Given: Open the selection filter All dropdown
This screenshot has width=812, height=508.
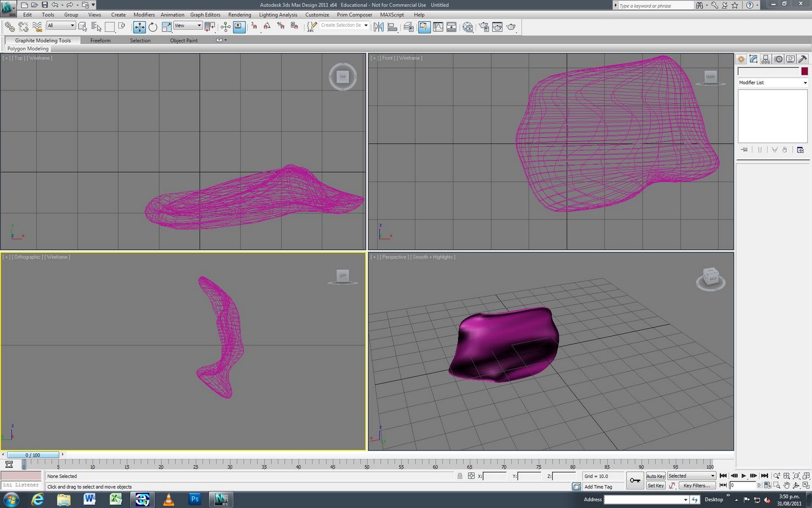Looking at the screenshot, I should click(x=60, y=25).
